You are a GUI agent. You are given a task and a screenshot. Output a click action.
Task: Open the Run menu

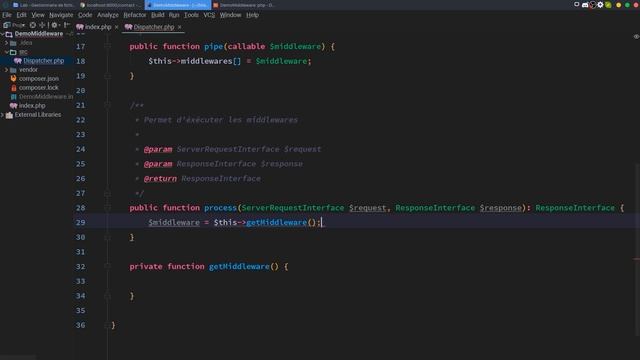(174, 15)
